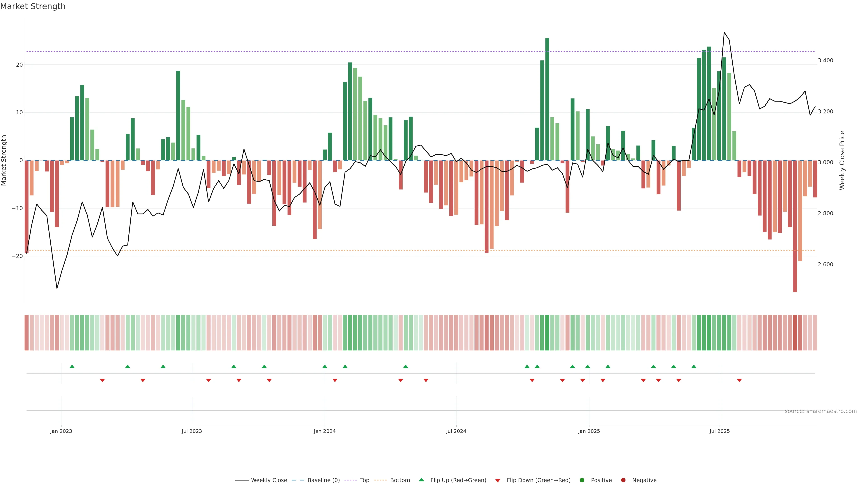
Task: Click the rightmost green flip-up triangle marker
Action: [x=694, y=366]
